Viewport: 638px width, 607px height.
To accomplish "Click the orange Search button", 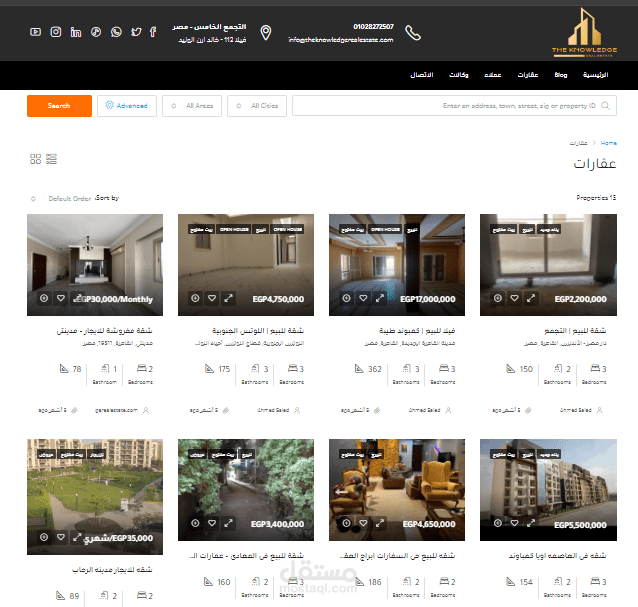I will 59,106.
